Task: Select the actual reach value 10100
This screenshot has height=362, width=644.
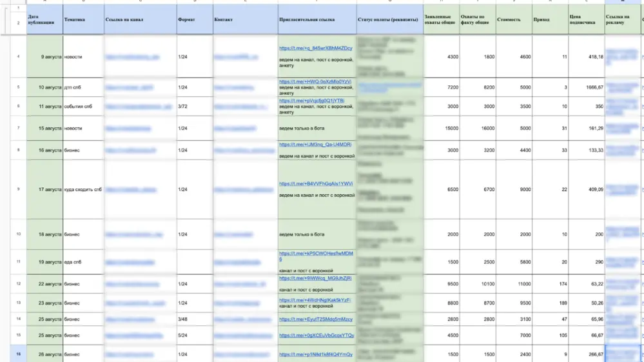Action: [x=478, y=284]
